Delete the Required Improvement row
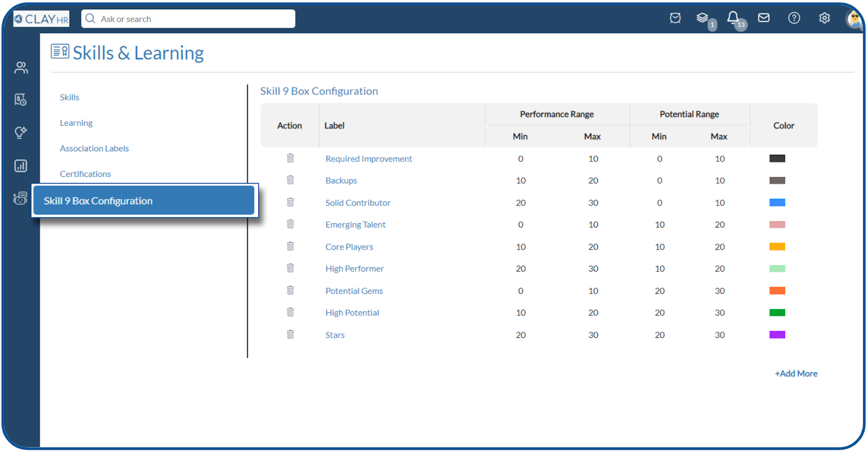The width and height of the screenshot is (868, 454). pyautogui.click(x=290, y=158)
